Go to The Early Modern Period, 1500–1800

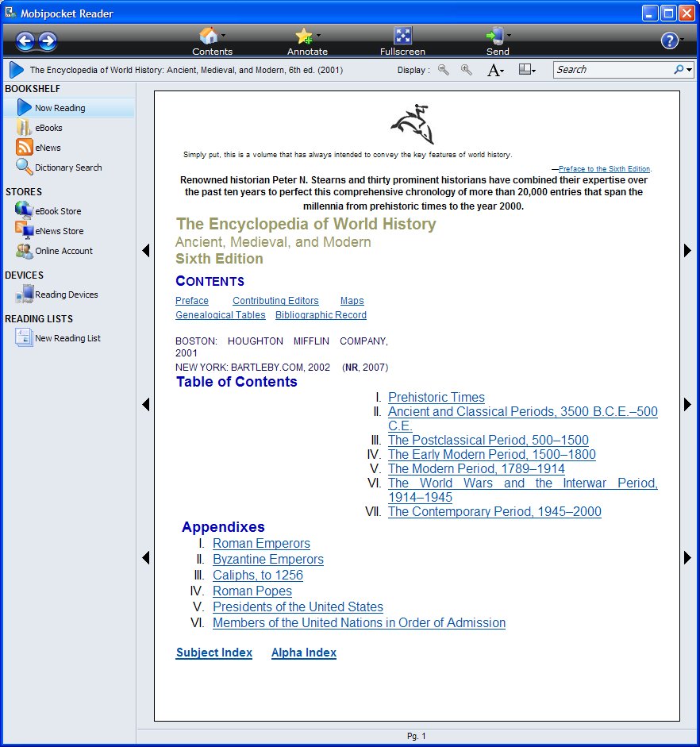click(x=492, y=455)
